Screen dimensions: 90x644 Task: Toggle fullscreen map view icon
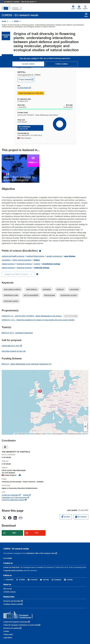coord(85,418)
